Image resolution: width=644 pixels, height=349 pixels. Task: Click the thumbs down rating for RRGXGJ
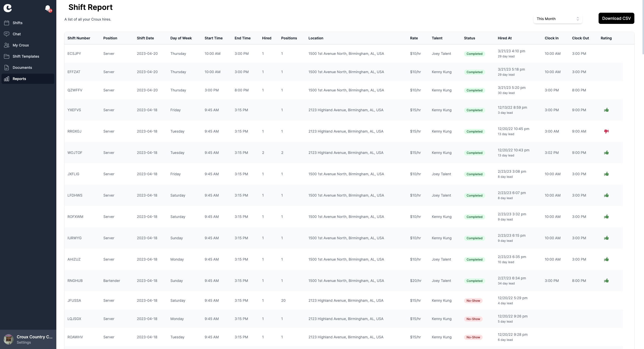point(606,131)
